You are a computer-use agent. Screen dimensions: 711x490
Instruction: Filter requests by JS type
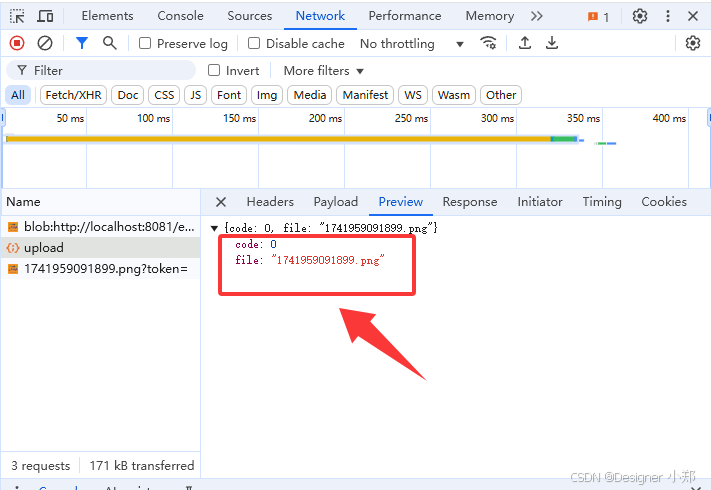195,95
